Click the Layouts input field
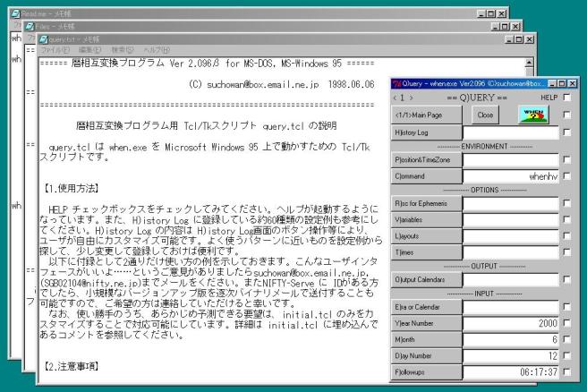 [x=511, y=236]
